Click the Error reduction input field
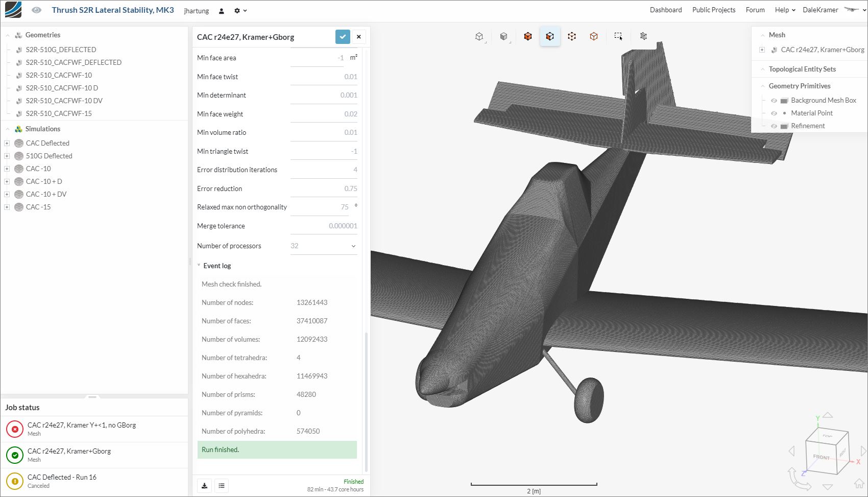The width and height of the screenshot is (868, 497). [324, 188]
